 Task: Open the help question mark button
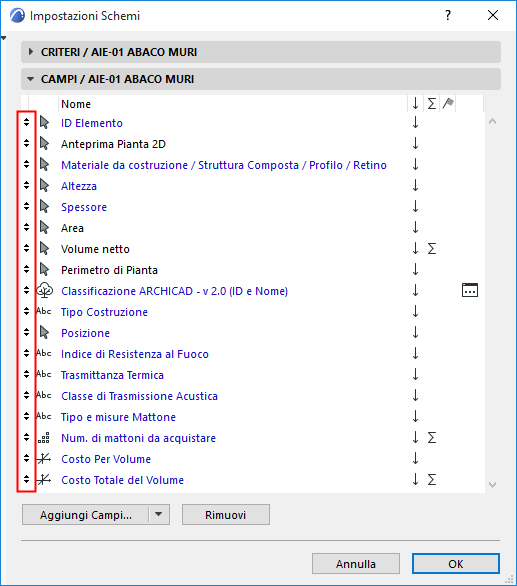[448, 15]
